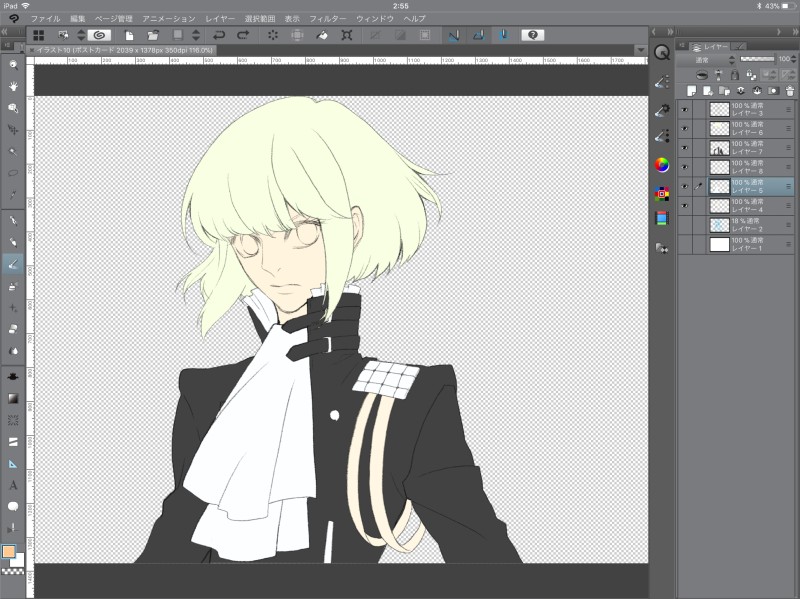Create a new raster layer

691,91
